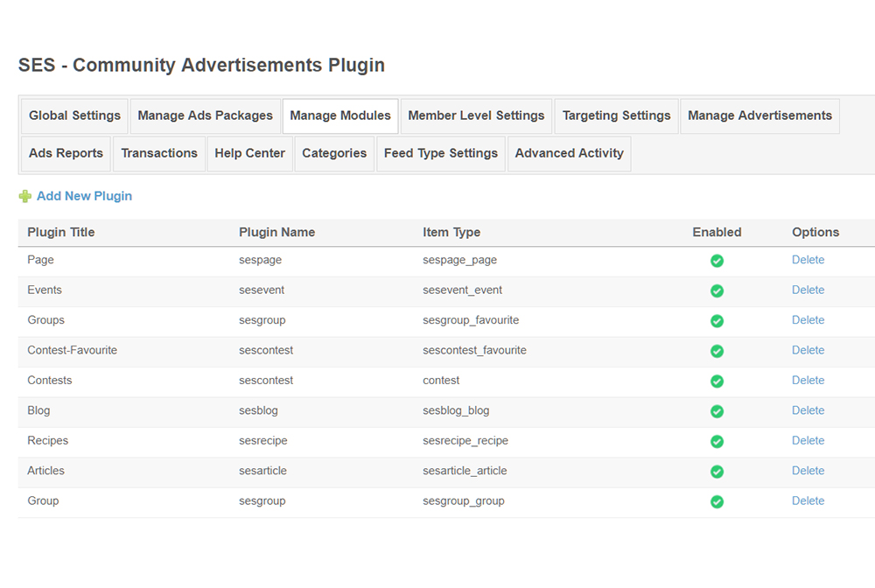Image resolution: width=875 pixels, height=588 pixels.
Task: Click the Plugin Title column header
Action: tap(61, 233)
